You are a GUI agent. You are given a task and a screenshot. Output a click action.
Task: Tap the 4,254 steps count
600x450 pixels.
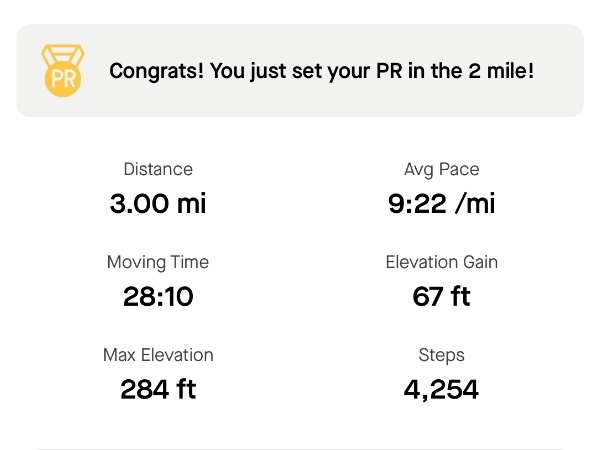click(x=441, y=390)
